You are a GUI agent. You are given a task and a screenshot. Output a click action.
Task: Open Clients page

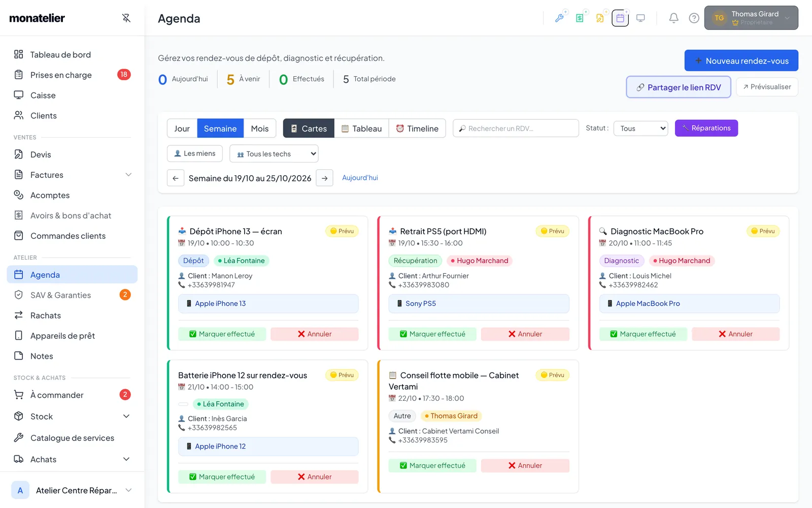[72, 115]
